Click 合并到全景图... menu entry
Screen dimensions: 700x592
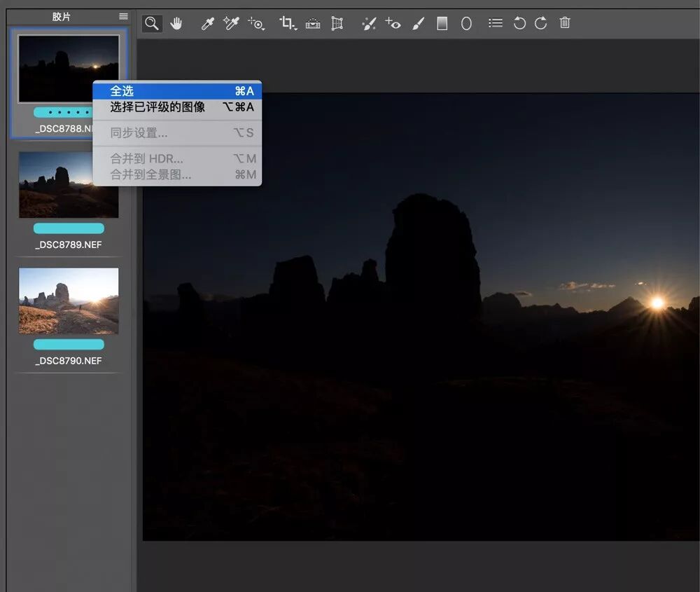(x=177, y=174)
